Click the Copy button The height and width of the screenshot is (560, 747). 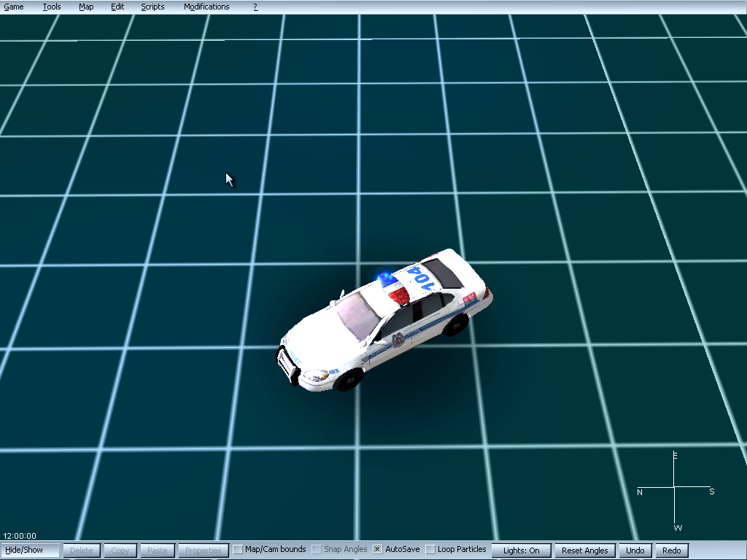click(120, 550)
